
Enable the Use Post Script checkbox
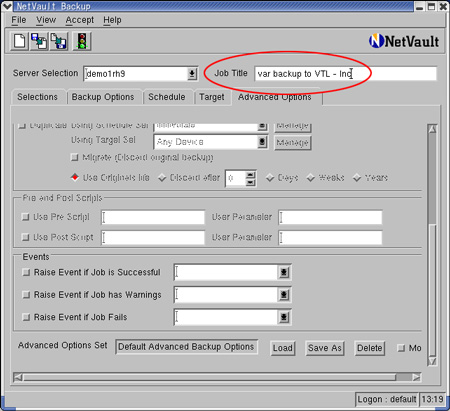pos(25,237)
